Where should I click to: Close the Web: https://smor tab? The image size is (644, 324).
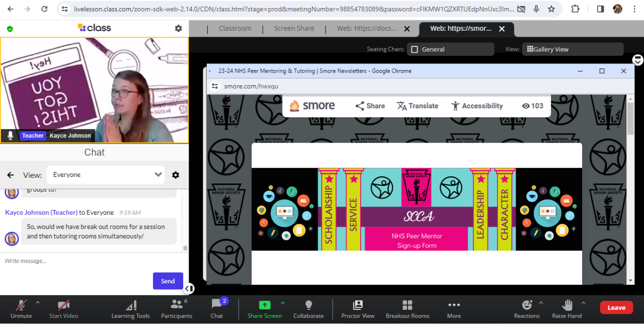pyautogui.click(x=502, y=29)
